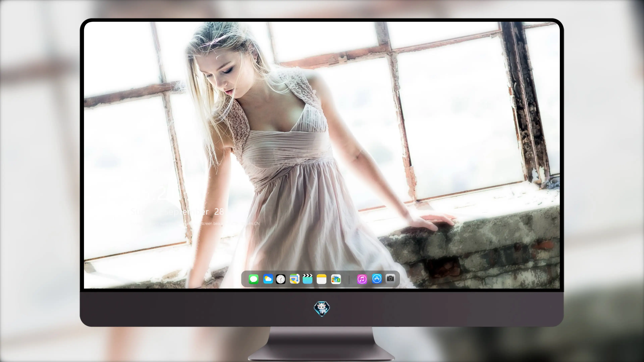Launch the Videos clapperboard app
The width and height of the screenshot is (644, 362).
[308, 279]
